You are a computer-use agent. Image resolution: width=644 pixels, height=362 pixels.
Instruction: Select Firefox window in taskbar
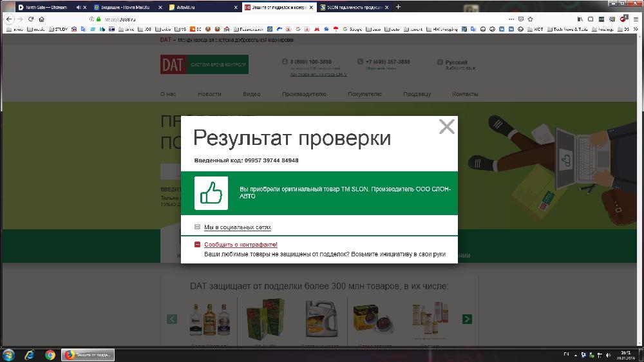click(88, 355)
